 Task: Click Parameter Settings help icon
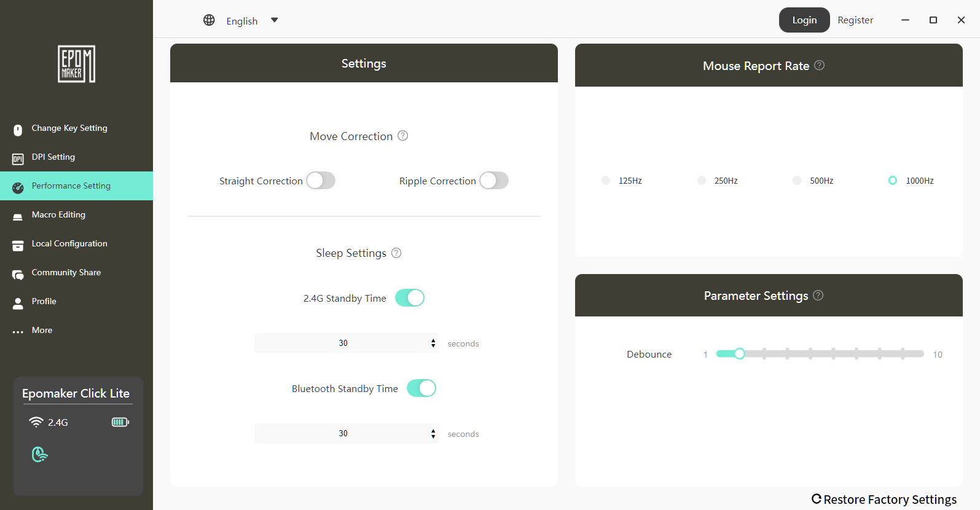pyautogui.click(x=818, y=296)
